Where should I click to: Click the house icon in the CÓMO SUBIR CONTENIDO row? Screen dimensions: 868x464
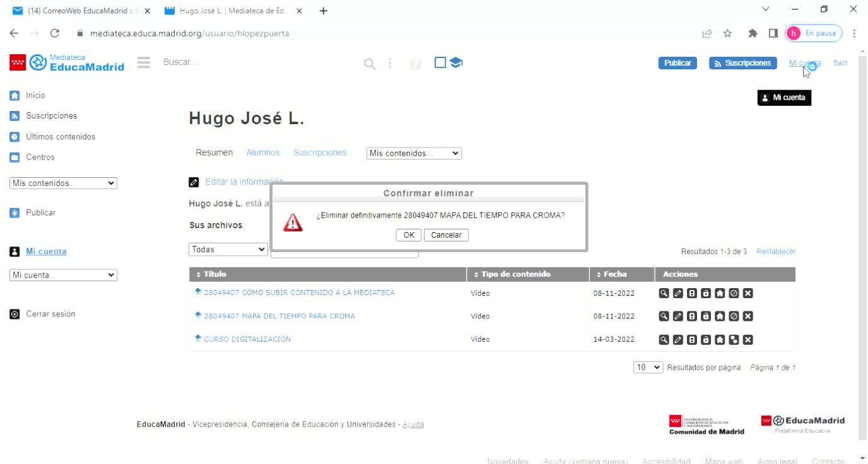tap(720, 293)
